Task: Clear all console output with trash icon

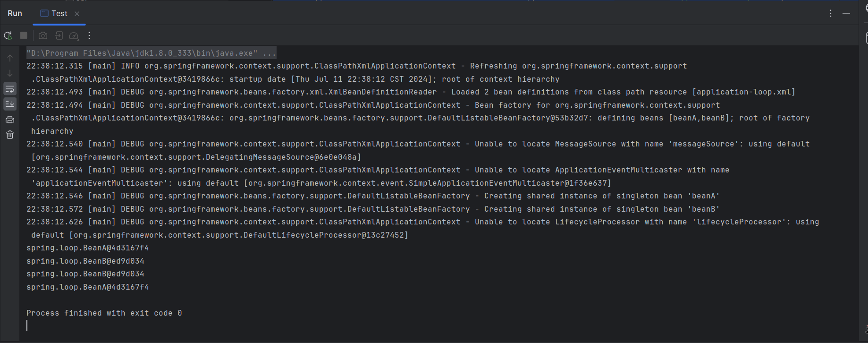Action: pos(10,135)
